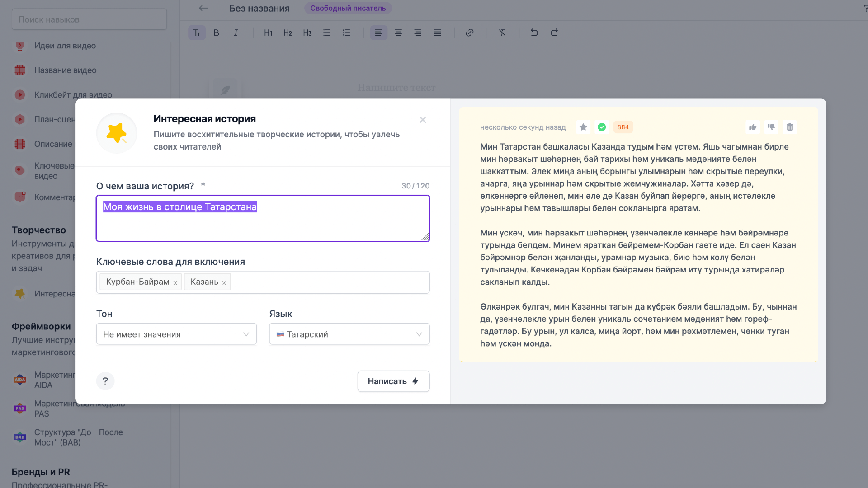
Task: Click the 884 character count badge
Action: [x=623, y=127]
